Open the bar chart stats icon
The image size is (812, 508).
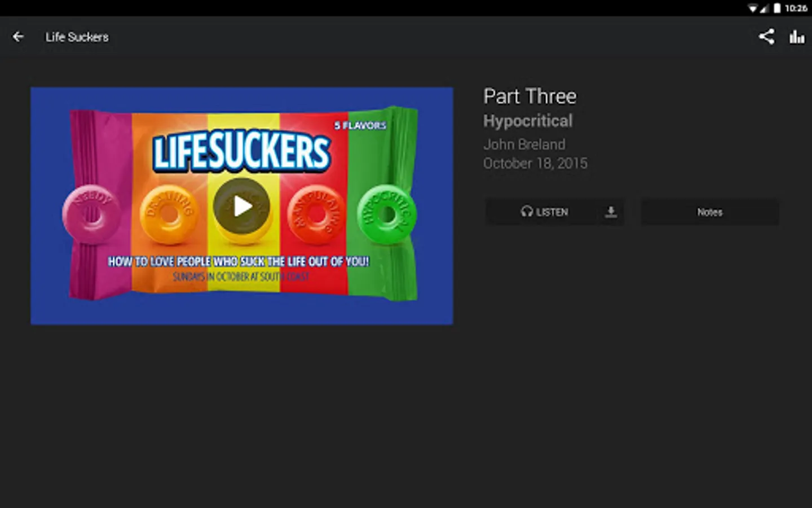[797, 37]
